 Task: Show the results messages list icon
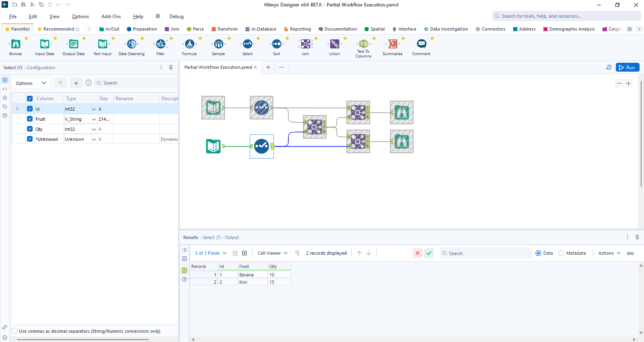tap(184, 250)
